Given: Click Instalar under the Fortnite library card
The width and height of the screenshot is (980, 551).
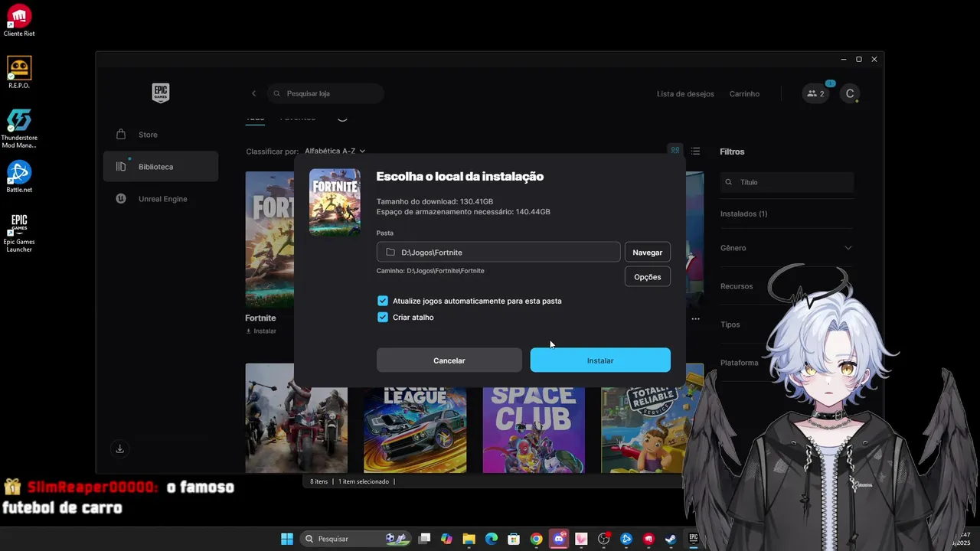Looking at the screenshot, I should pos(260,331).
